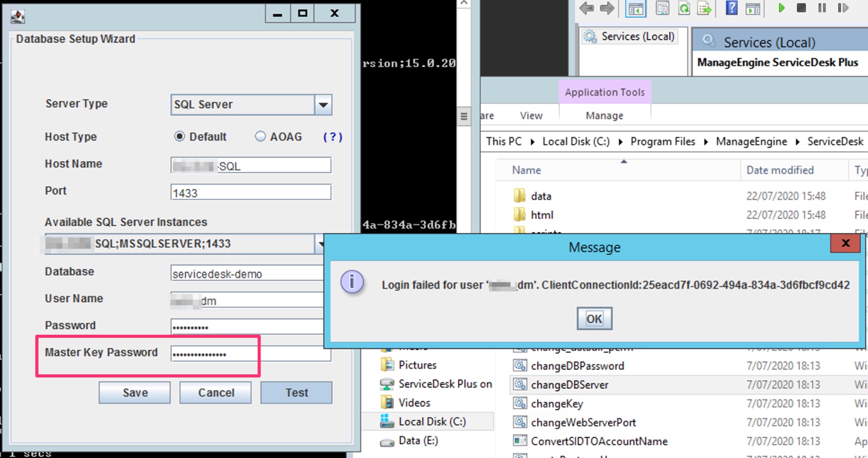Expand arrow after Program Files breadcrumb
This screenshot has width=868, height=458.
pos(706,142)
